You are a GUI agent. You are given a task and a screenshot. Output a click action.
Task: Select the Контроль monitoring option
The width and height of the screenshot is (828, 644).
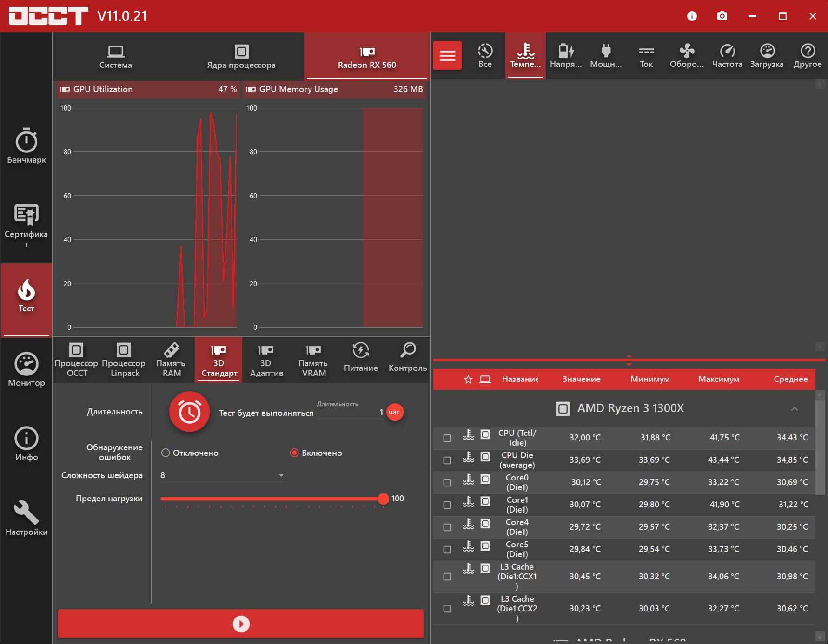[408, 360]
